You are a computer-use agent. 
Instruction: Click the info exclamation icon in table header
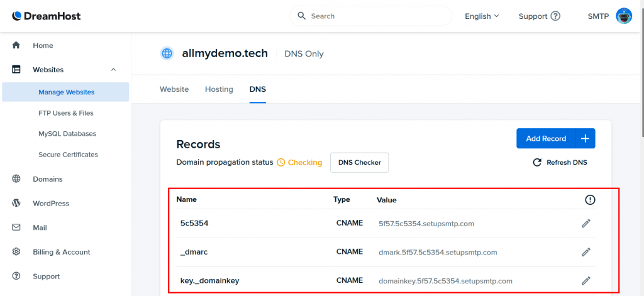click(x=590, y=200)
